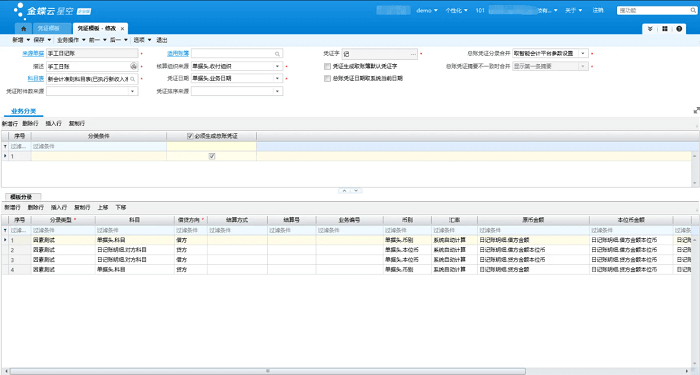Collapse header using double-chevron icon
This screenshot has height=375, width=700.
[650, 29]
